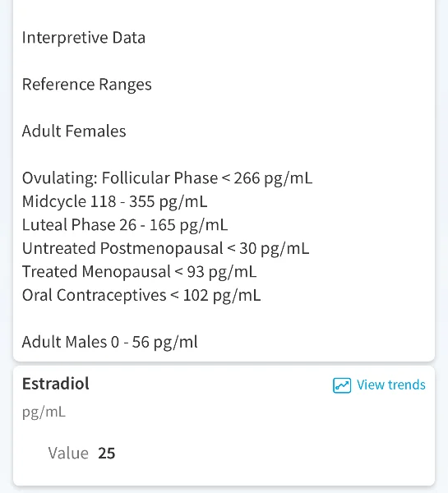Viewport: 448px width, 493px height.
Task: Click the Ovulating: Follicular Phase line
Action: [x=167, y=178]
